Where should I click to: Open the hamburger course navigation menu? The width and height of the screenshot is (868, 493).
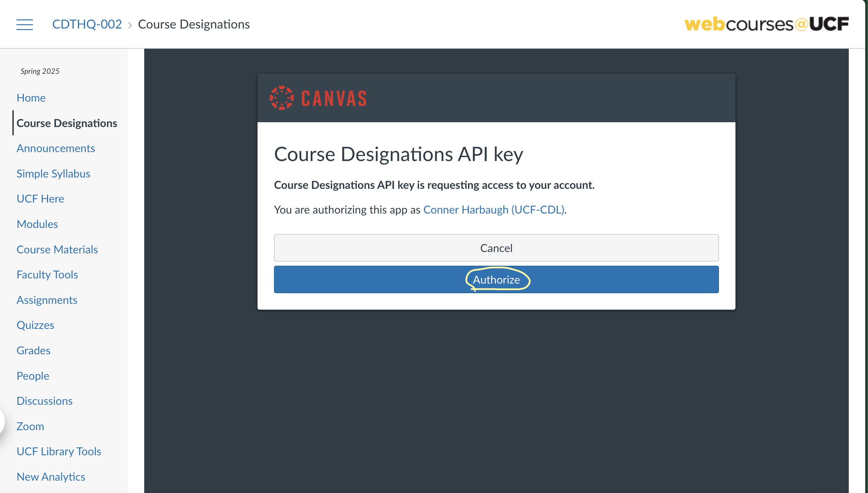[25, 24]
